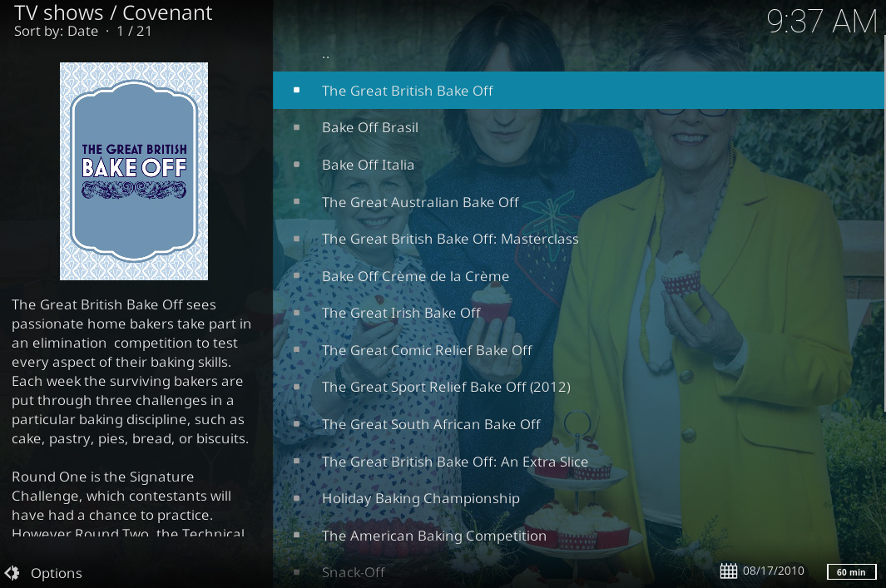Viewport: 886px width, 588px height.
Task: Click the 08/17/2010 date text
Action: click(x=773, y=571)
